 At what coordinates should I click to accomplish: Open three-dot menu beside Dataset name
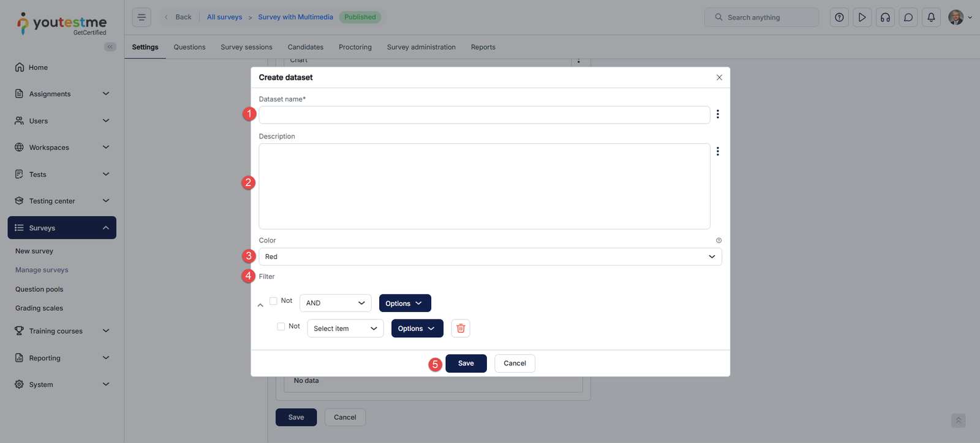click(718, 114)
